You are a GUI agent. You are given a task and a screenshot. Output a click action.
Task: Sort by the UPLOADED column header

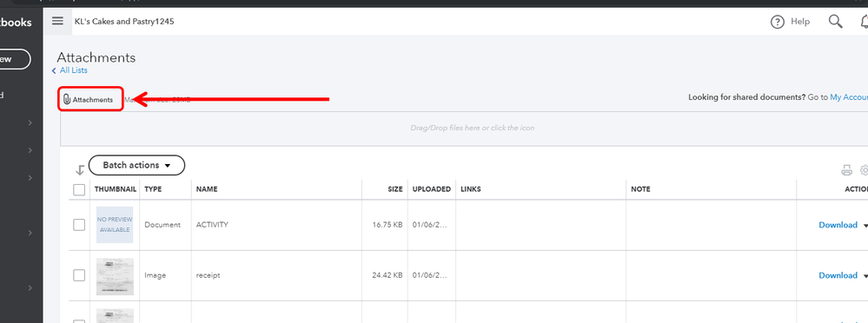coord(431,189)
